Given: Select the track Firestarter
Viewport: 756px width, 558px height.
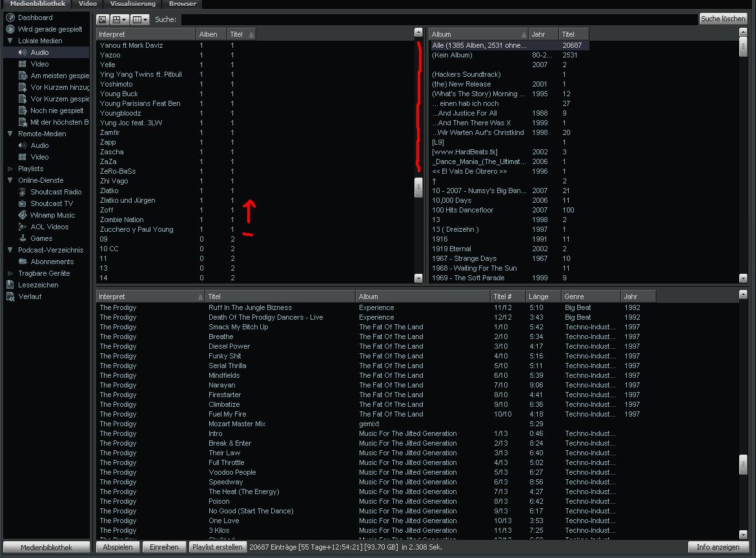Looking at the screenshot, I should click(225, 395).
